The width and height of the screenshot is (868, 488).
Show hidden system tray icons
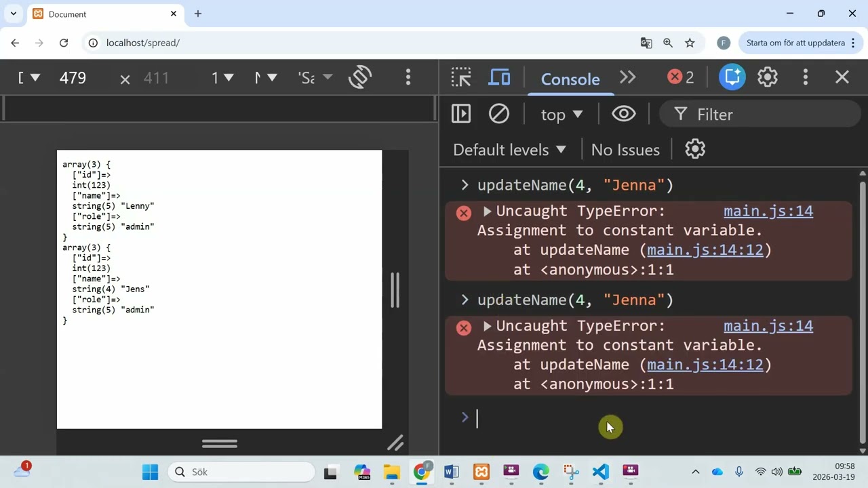pyautogui.click(x=695, y=472)
